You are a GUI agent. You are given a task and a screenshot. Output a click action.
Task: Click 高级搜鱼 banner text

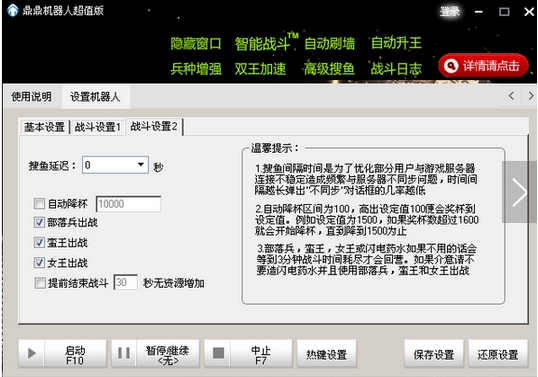[x=329, y=69]
